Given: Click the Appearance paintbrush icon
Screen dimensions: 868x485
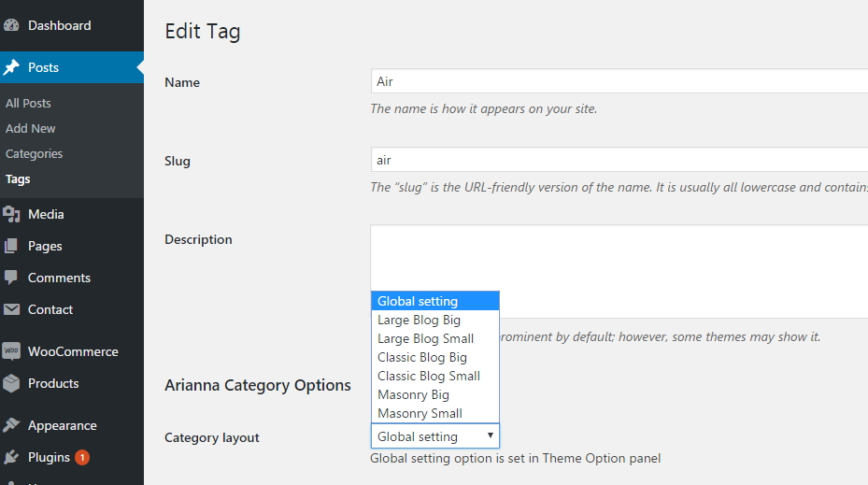Looking at the screenshot, I should (x=11, y=426).
